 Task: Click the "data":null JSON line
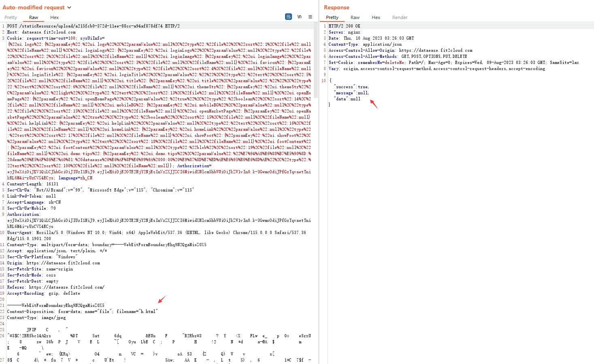(x=347, y=99)
